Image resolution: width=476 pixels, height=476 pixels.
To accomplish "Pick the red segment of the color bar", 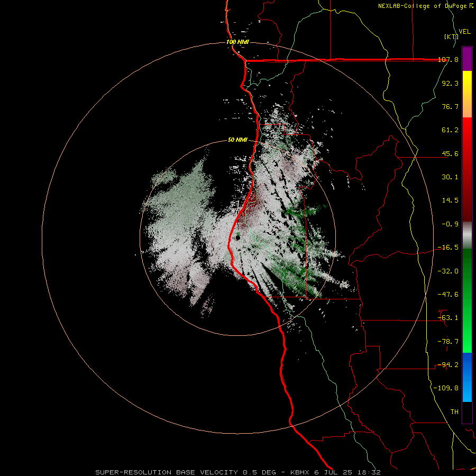I will point(467,169).
